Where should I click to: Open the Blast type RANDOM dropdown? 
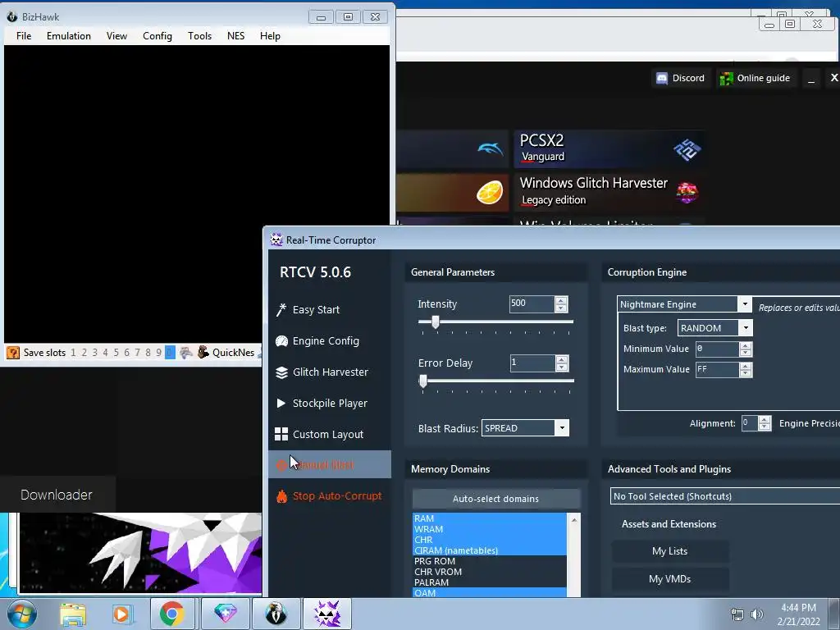(745, 328)
